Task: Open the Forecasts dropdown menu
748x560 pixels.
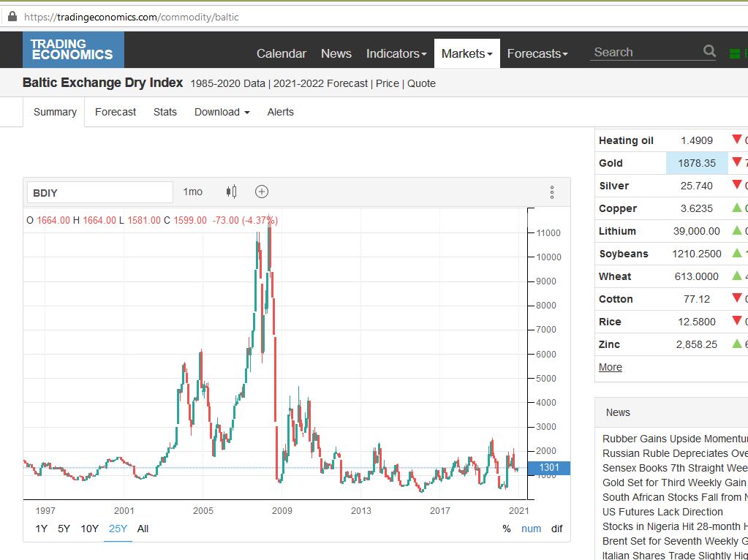Action: pyautogui.click(x=537, y=53)
